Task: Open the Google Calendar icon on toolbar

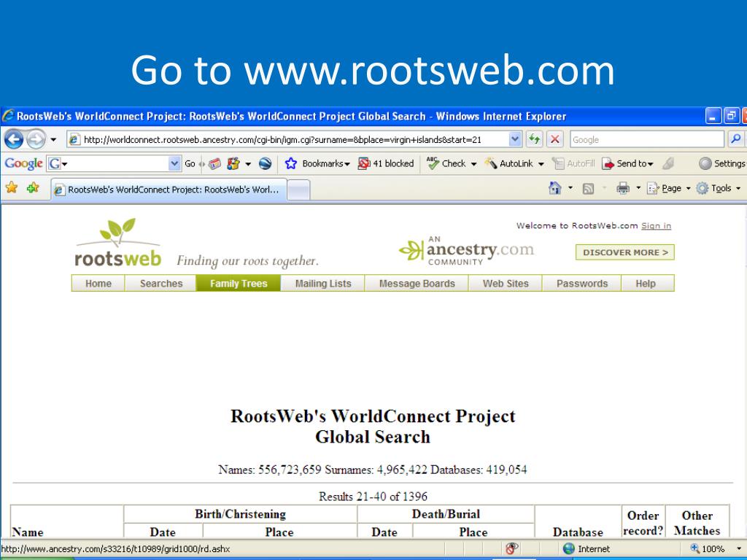Action: coord(215,164)
